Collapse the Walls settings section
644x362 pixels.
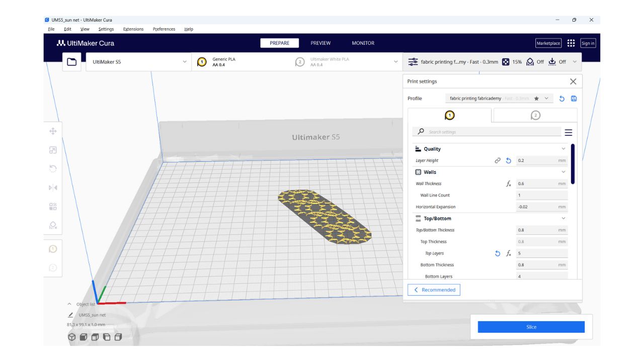563,172
